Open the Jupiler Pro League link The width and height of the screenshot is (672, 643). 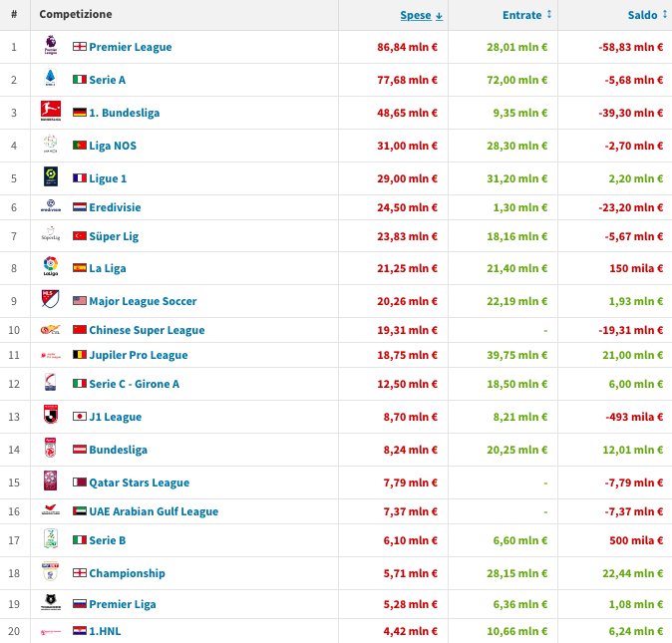pyautogui.click(x=138, y=355)
